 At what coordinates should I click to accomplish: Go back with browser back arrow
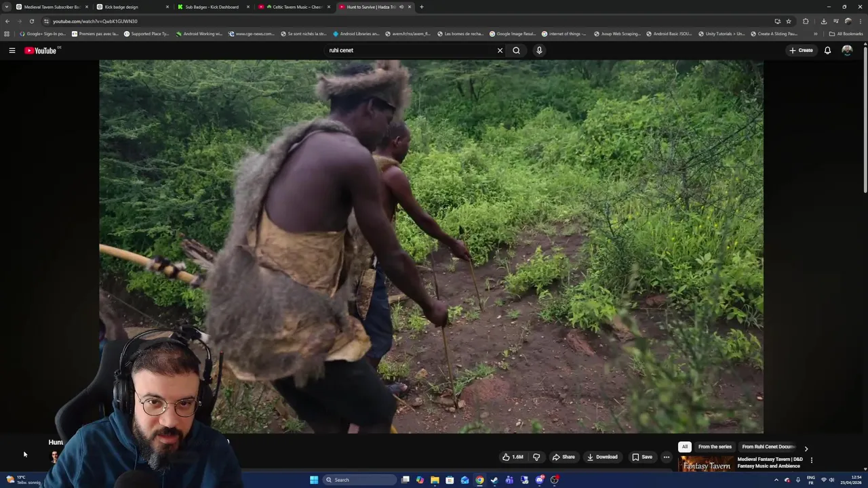(7, 21)
